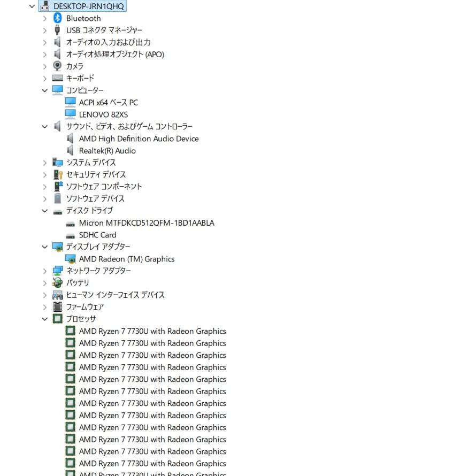The height and width of the screenshot is (476, 476).
Task: Click the network adapters (ネットワーク アダプター) icon
Action: point(58,271)
